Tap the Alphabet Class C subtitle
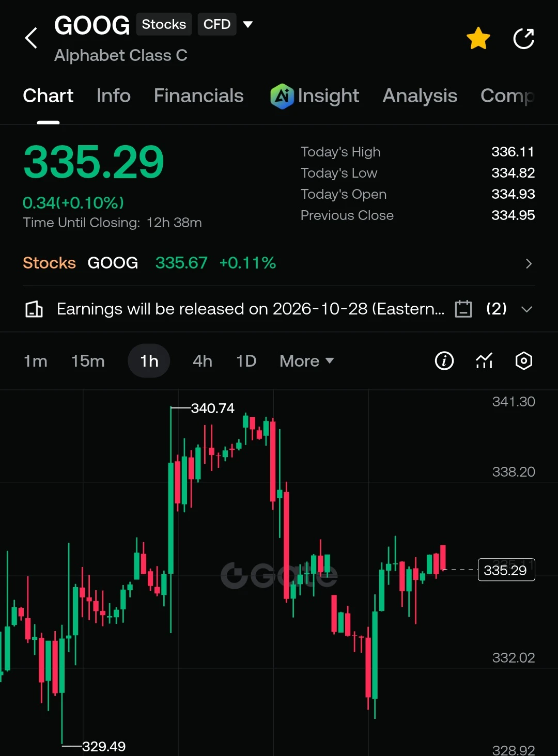The width and height of the screenshot is (558, 756). [x=121, y=55]
